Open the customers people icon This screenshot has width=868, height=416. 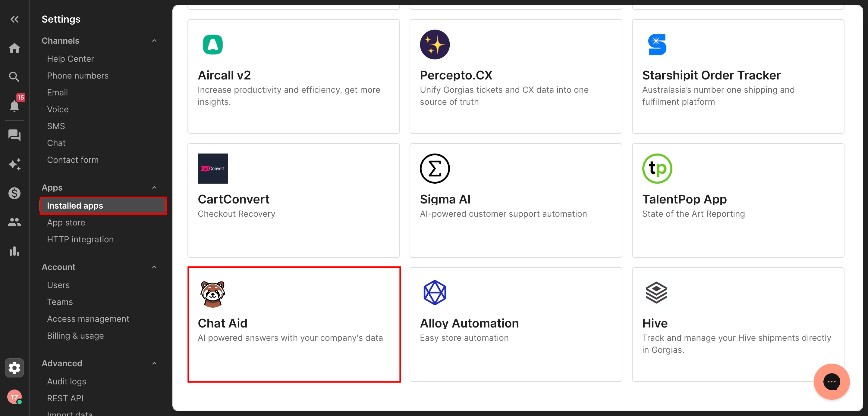14,222
